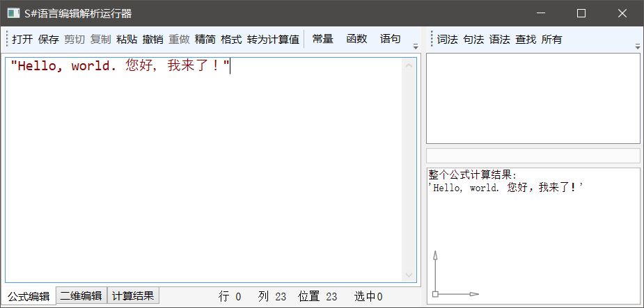Screen dimensions: 644x308
Task: Switch to the 二维编辑 tab
Action: pyautogui.click(x=81, y=295)
